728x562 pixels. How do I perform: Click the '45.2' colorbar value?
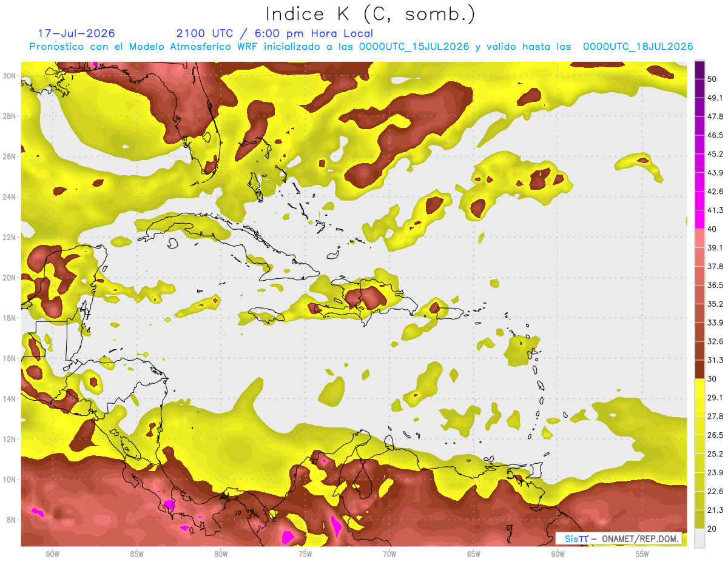pyautogui.click(x=715, y=155)
